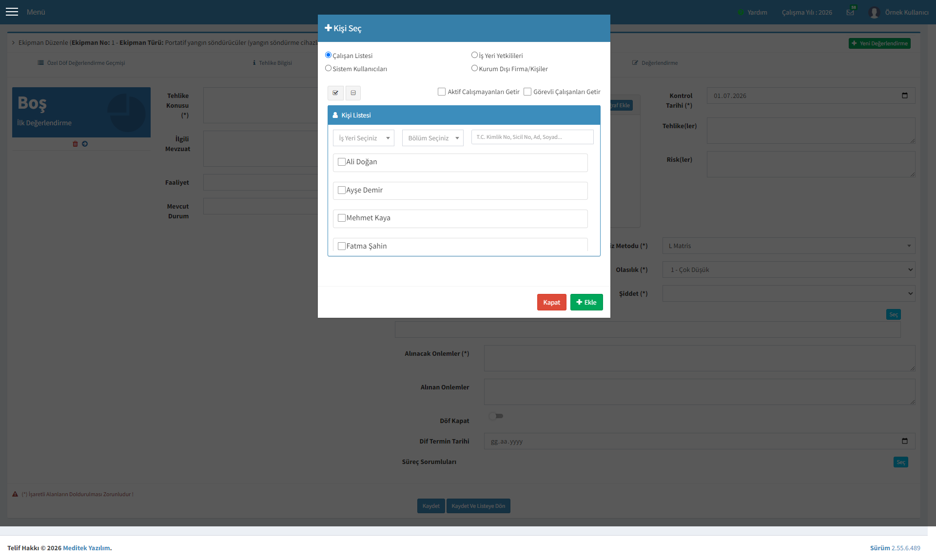
Task: Click the red Kapat button
Action: click(x=552, y=302)
